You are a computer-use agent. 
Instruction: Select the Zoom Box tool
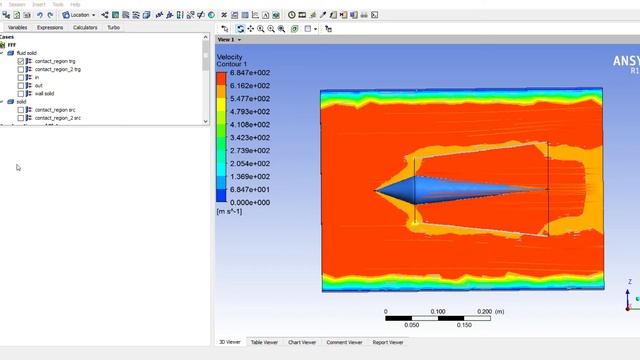coord(271,29)
